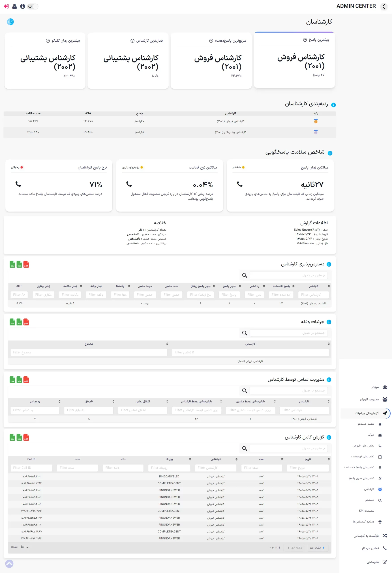Image resolution: width=392 pixels, height=573 pixels.
Task: Sort full report by تاریخ column
Action: [328, 459]
